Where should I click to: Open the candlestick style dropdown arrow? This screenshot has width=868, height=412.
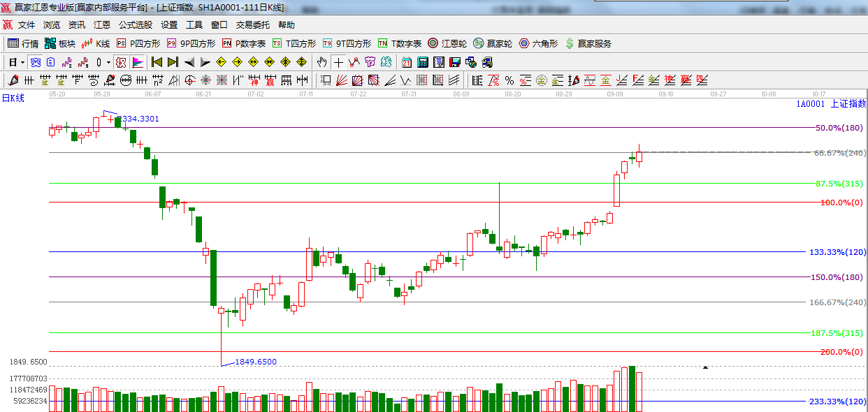tap(108, 62)
